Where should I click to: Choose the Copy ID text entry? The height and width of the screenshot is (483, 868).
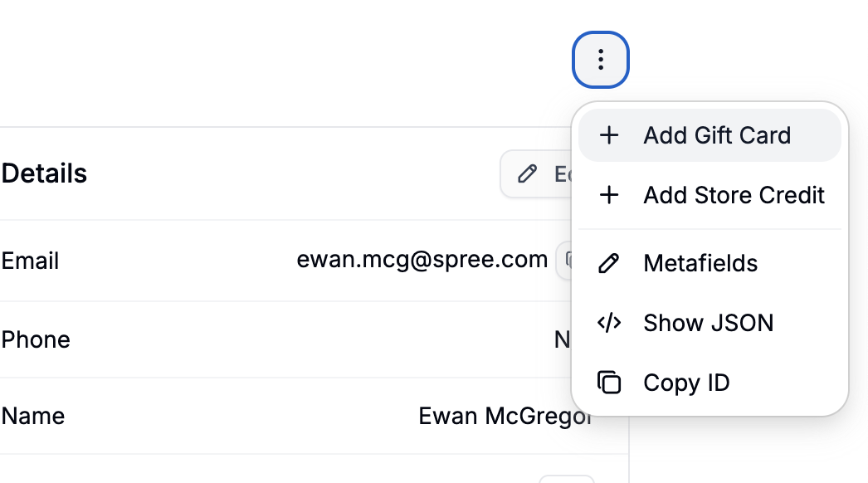point(686,383)
